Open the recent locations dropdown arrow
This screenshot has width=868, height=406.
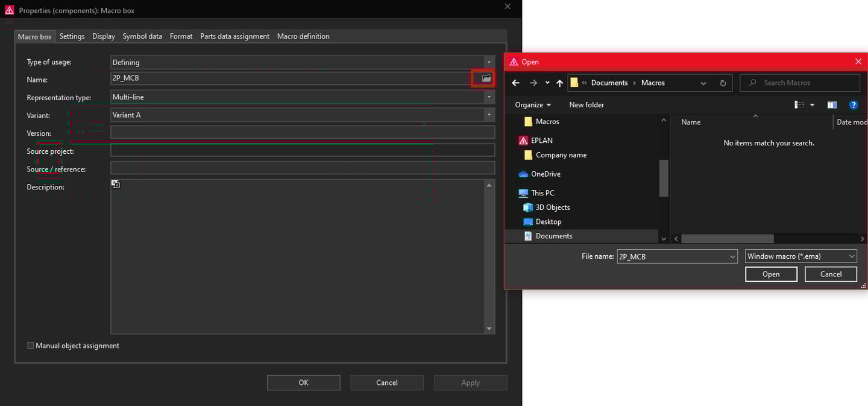(x=547, y=83)
